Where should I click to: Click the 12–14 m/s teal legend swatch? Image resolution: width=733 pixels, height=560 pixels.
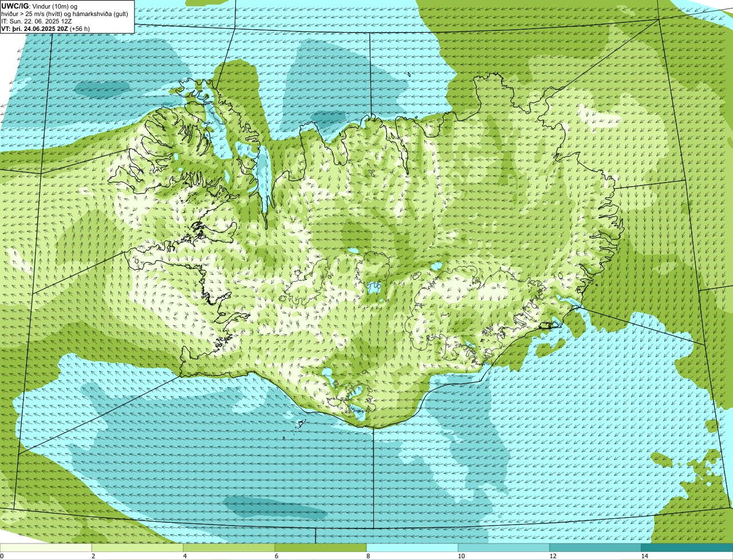(x=596, y=548)
